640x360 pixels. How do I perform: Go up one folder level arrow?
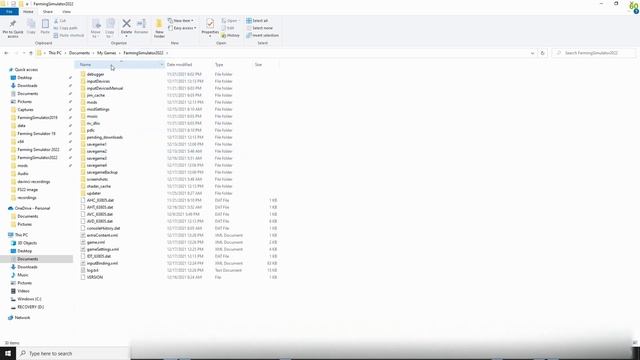[x=31, y=53]
